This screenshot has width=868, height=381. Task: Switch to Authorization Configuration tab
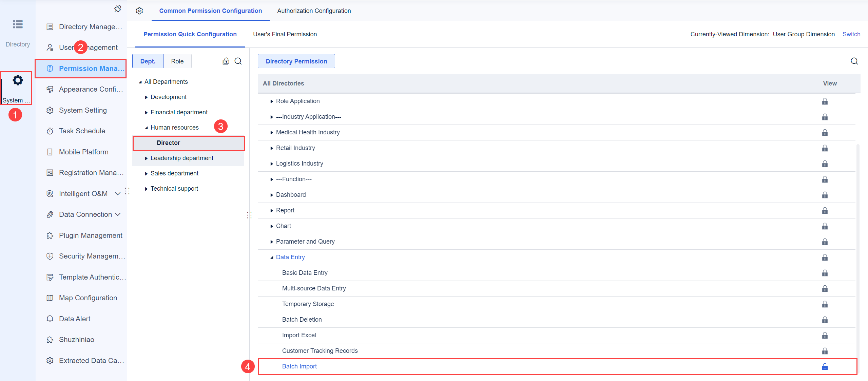314,11
